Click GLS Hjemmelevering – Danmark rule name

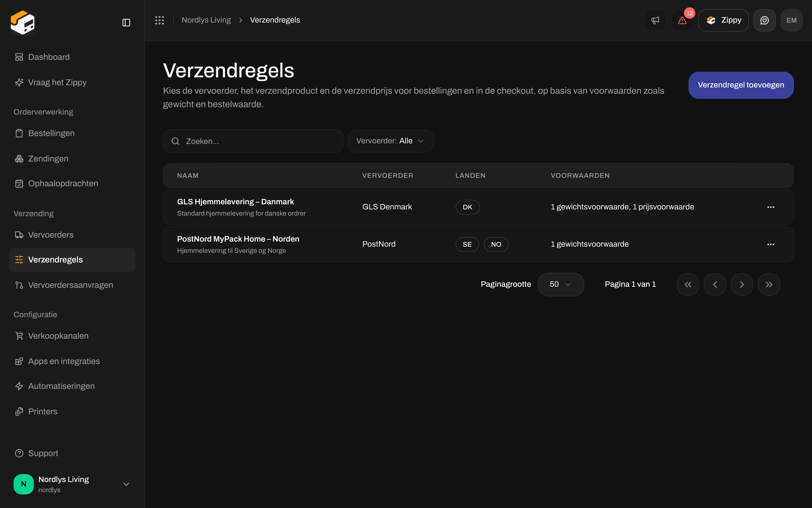[235, 202]
